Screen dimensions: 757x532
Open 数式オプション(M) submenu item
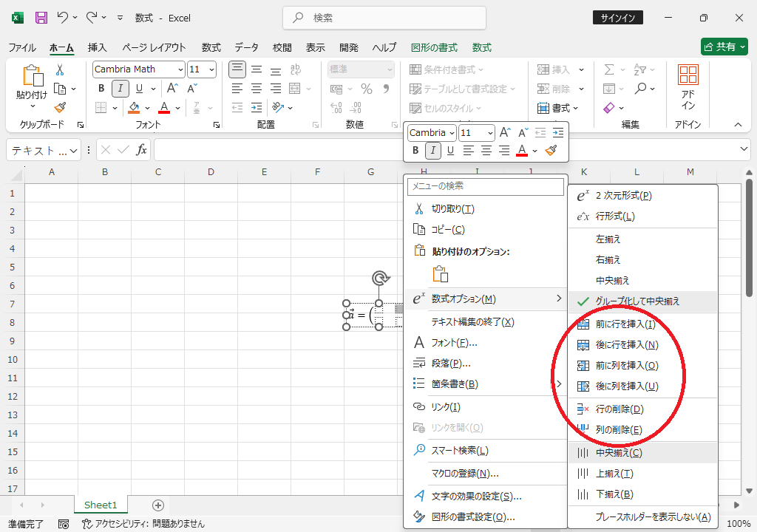click(x=486, y=299)
